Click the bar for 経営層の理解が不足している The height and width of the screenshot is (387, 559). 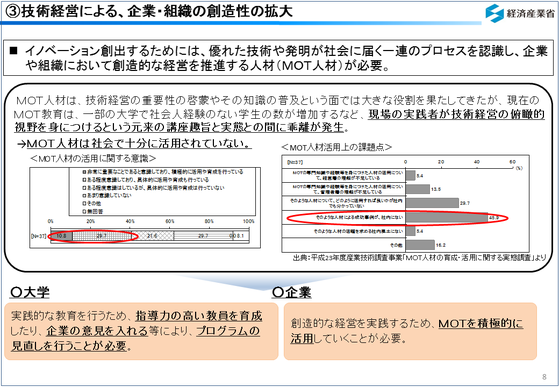(410, 175)
